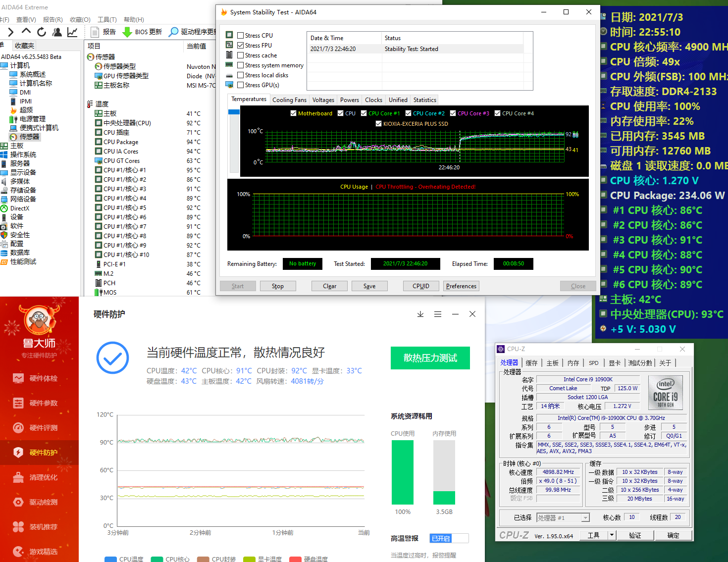Enable the Stress cache checkbox
The height and width of the screenshot is (562, 728).
pos(240,55)
